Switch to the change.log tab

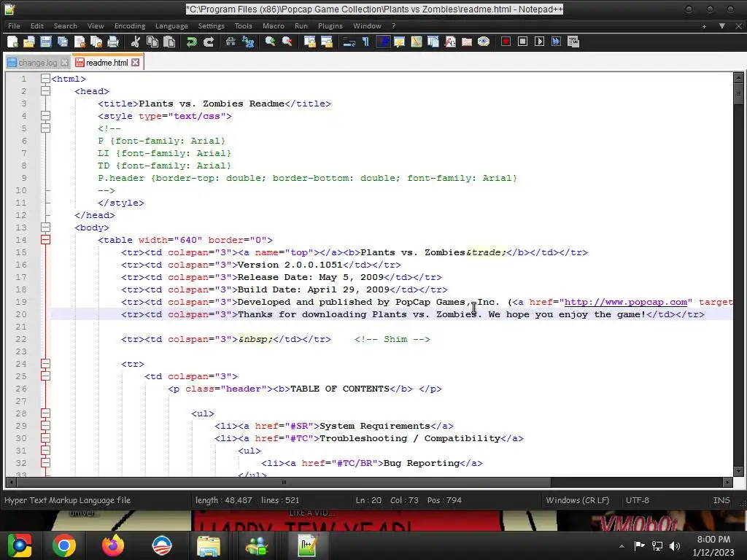38,63
